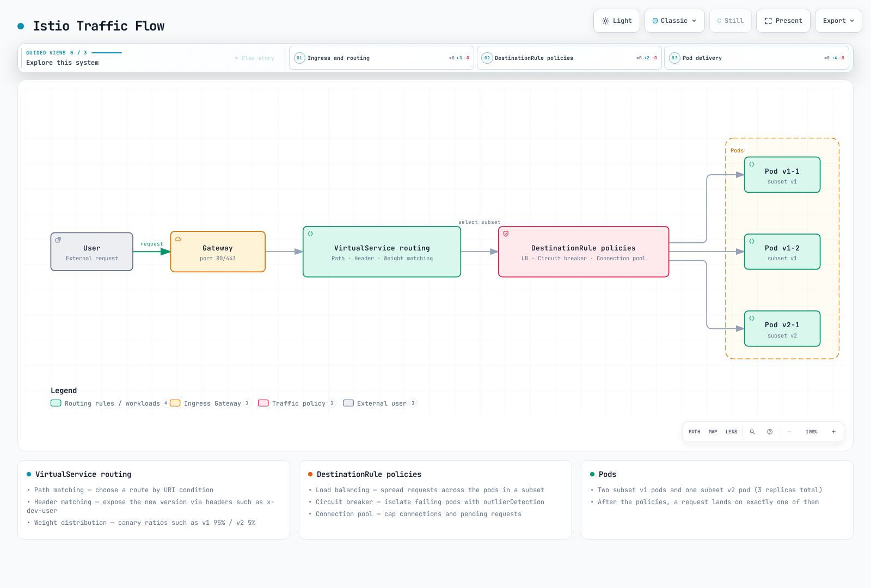Select the Gateway node label
This screenshot has width=871, height=588.
(x=218, y=248)
